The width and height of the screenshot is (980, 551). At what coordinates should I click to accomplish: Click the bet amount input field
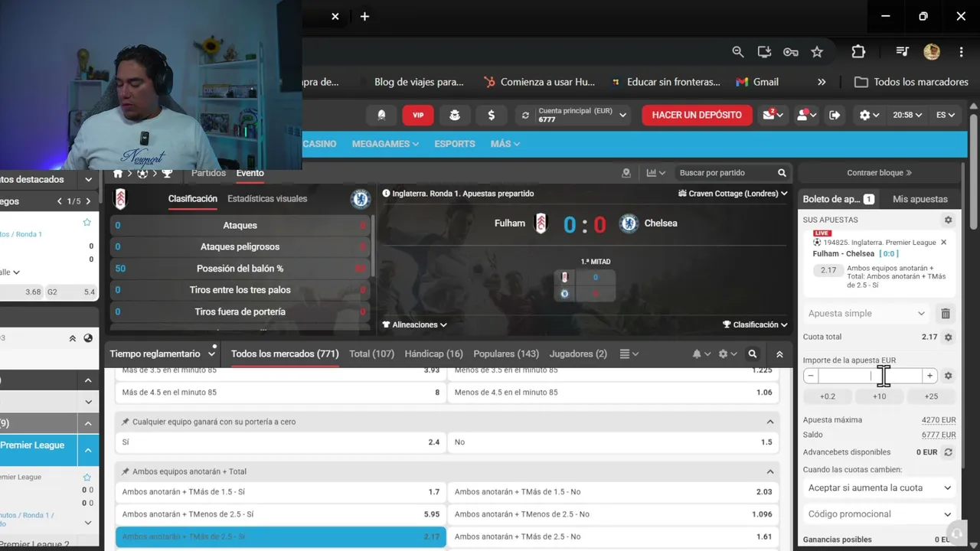point(870,376)
